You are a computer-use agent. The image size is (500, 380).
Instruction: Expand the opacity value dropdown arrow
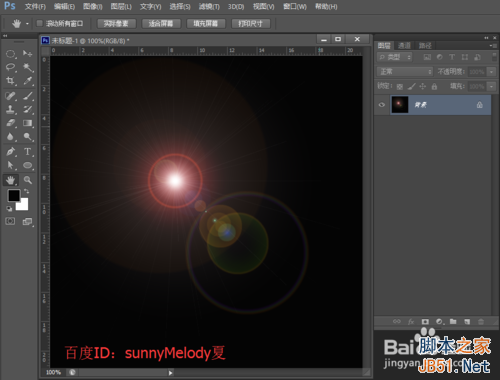click(x=491, y=72)
